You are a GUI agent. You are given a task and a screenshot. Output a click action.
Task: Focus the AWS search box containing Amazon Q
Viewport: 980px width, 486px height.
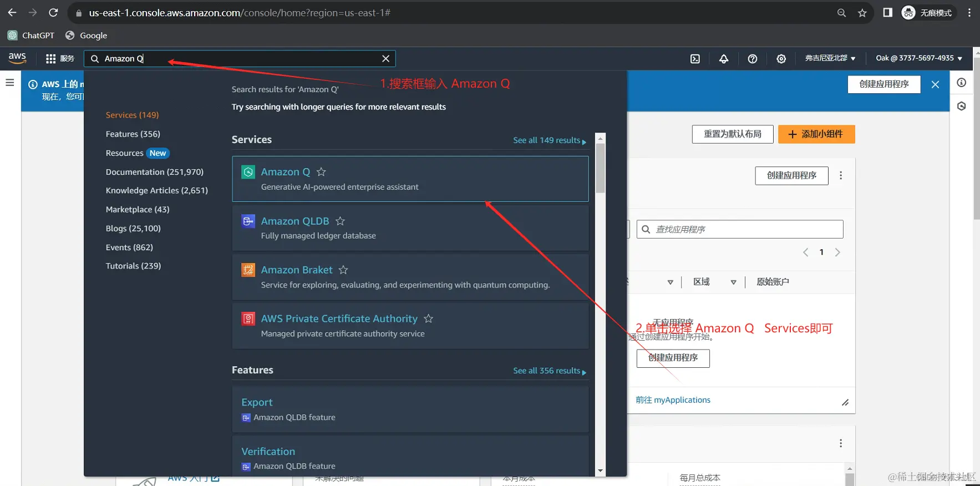[238, 58]
